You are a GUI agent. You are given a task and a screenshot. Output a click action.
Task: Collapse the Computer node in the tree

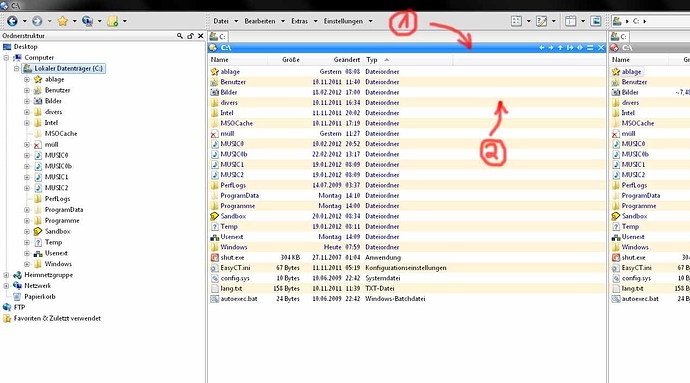pos(6,58)
